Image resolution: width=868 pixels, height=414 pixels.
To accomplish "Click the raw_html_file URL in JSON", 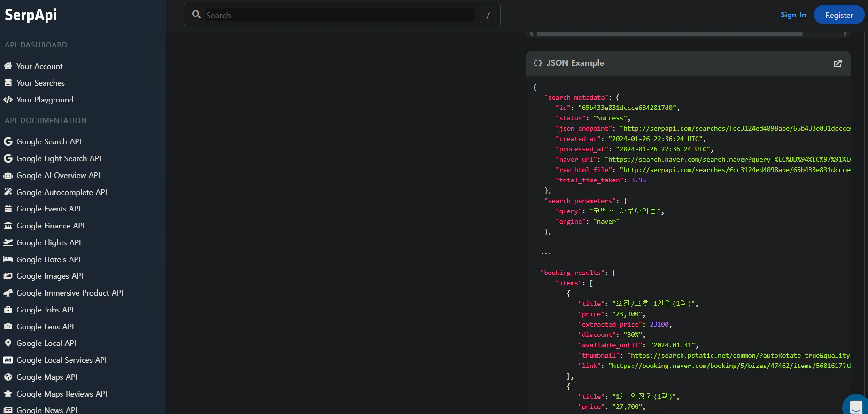I will (735, 170).
